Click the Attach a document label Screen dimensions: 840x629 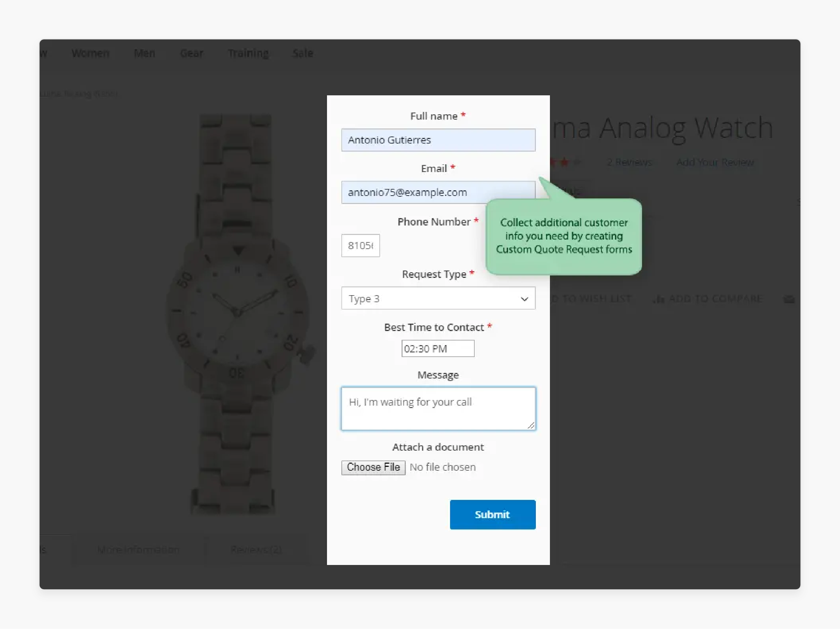click(438, 447)
